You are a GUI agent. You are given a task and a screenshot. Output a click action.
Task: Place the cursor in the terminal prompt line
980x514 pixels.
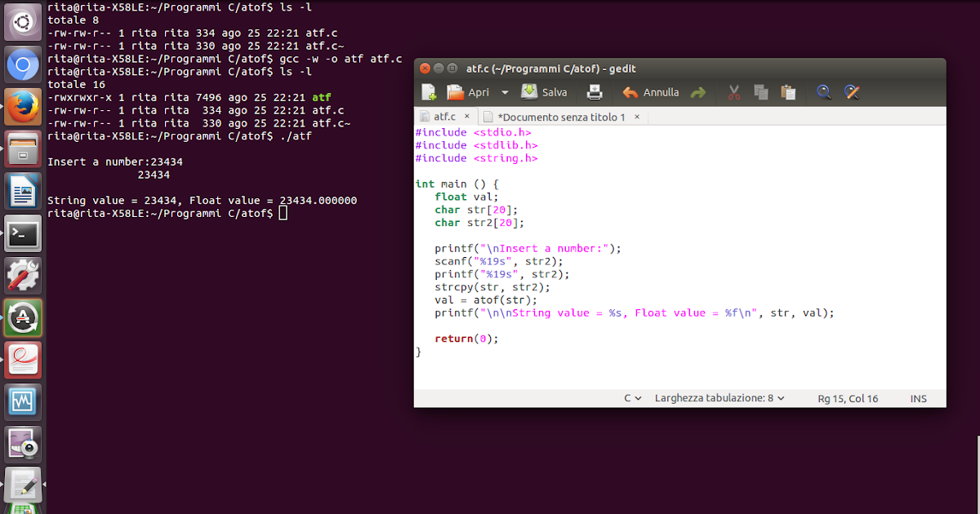pyautogui.click(x=282, y=213)
